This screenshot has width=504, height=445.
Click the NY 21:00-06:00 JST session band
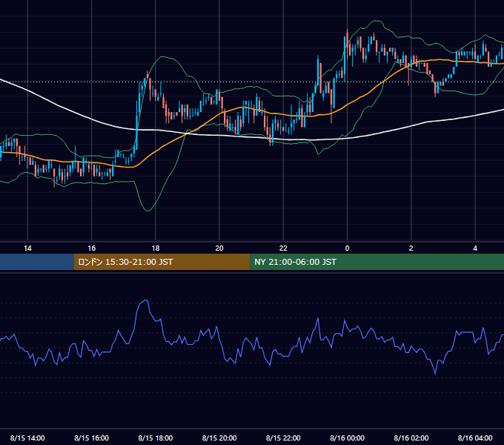[377, 262]
